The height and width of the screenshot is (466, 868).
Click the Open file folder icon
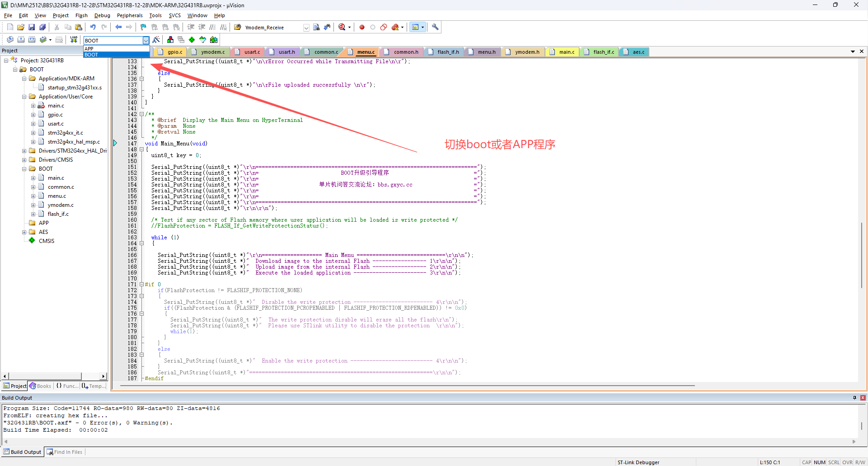[21, 27]
